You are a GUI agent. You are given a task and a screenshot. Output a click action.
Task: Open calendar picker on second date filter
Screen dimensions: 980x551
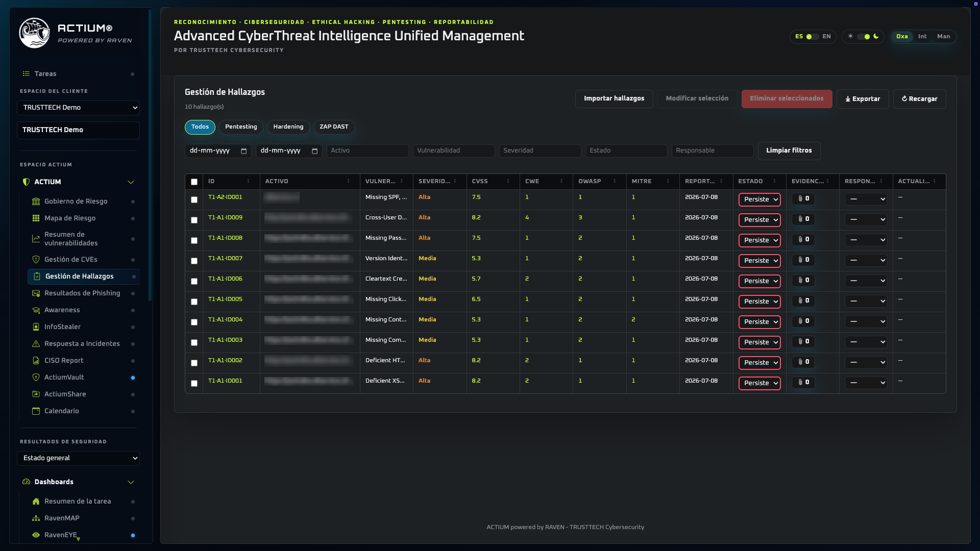click(x=314, y=151)
